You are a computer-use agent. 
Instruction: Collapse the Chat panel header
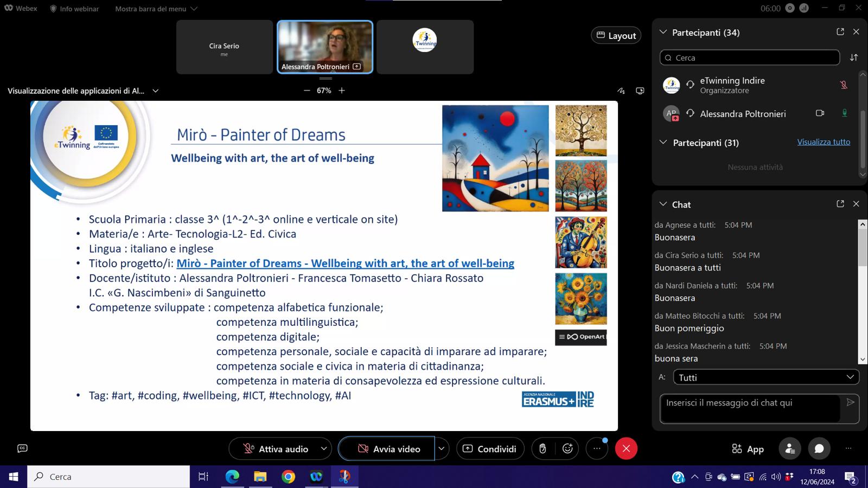[663, 204]
